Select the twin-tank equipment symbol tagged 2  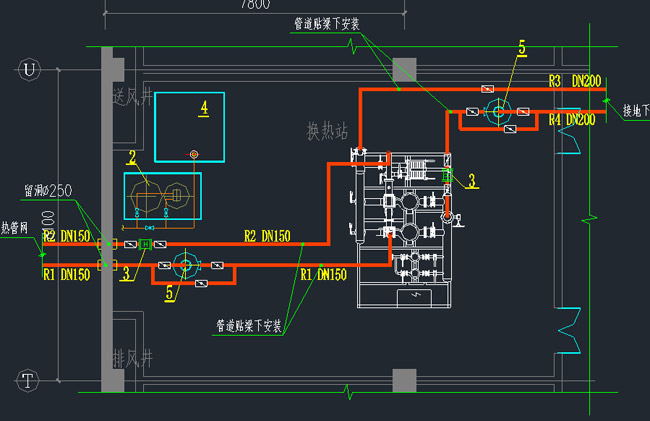pos(161,196)
